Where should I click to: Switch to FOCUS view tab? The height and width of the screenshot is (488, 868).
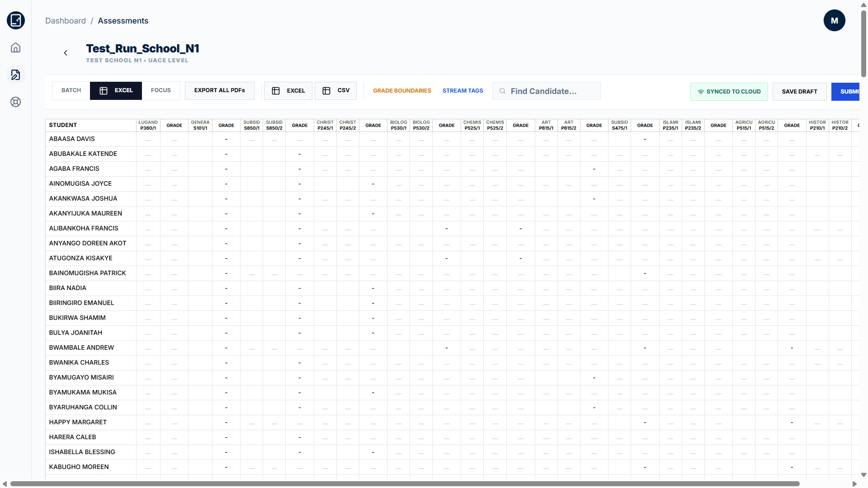tap(160, 90)
